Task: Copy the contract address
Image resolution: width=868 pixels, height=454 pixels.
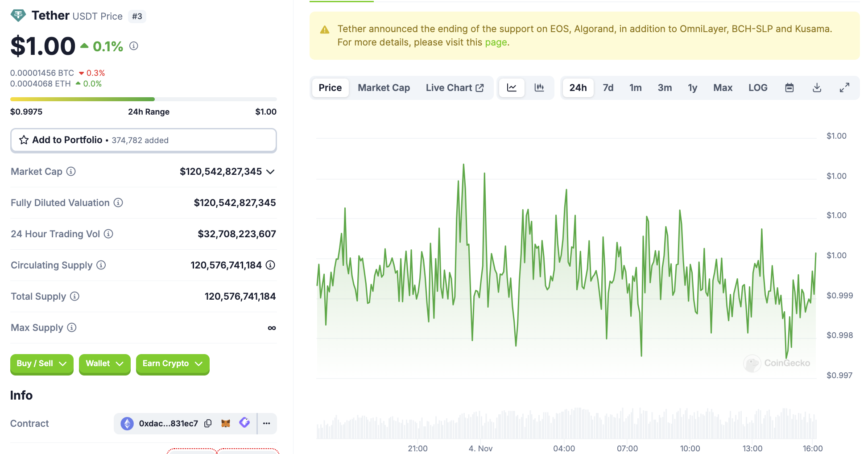Action: pos(208,424)
